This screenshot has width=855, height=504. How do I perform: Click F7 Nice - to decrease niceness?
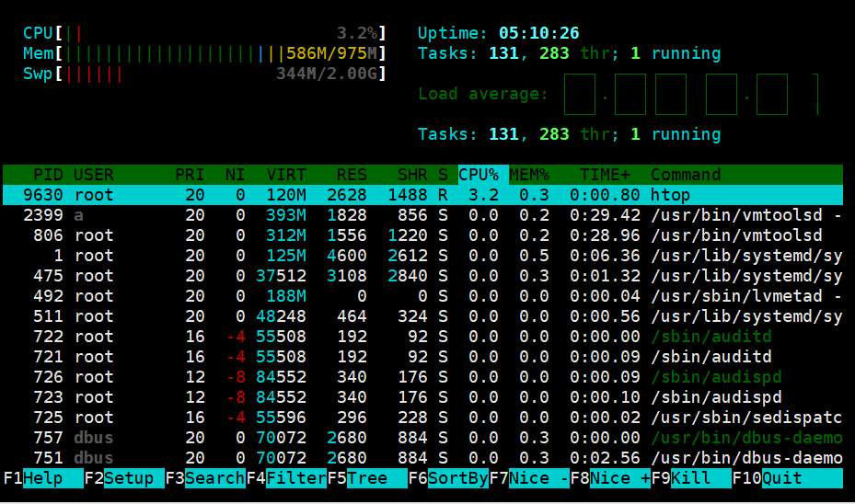tap(528, 478)
